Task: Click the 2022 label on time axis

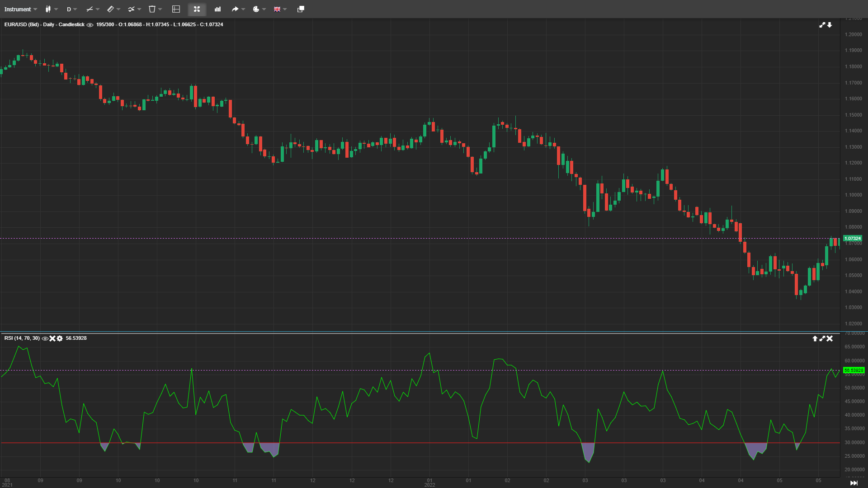Action: (x=429, y=485)
